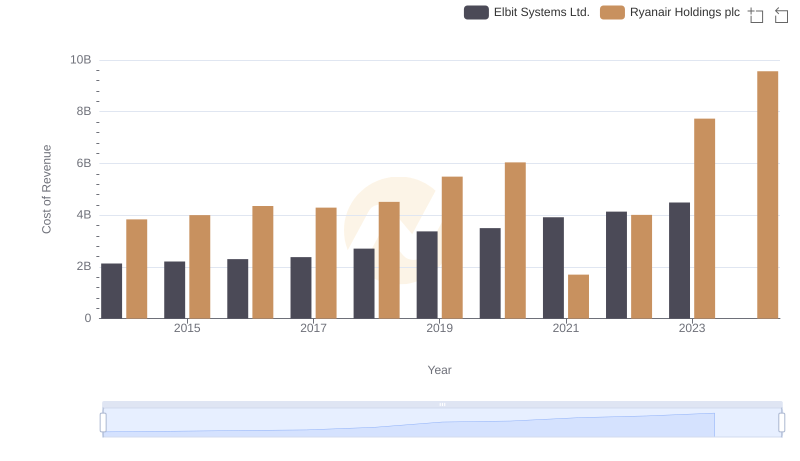
Task: Click the '2B' y-axis label
Action: click(84, 266)
